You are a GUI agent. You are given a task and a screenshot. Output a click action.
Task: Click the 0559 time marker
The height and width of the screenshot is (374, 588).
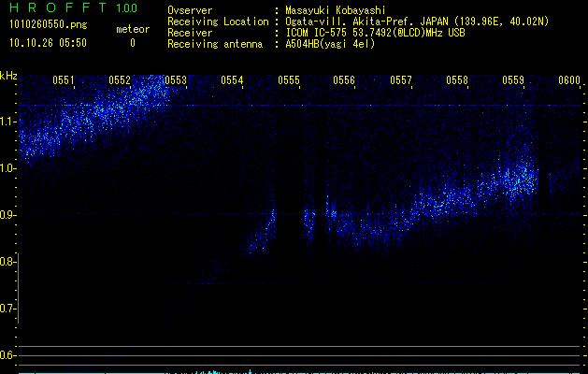(x=513, y=80)
